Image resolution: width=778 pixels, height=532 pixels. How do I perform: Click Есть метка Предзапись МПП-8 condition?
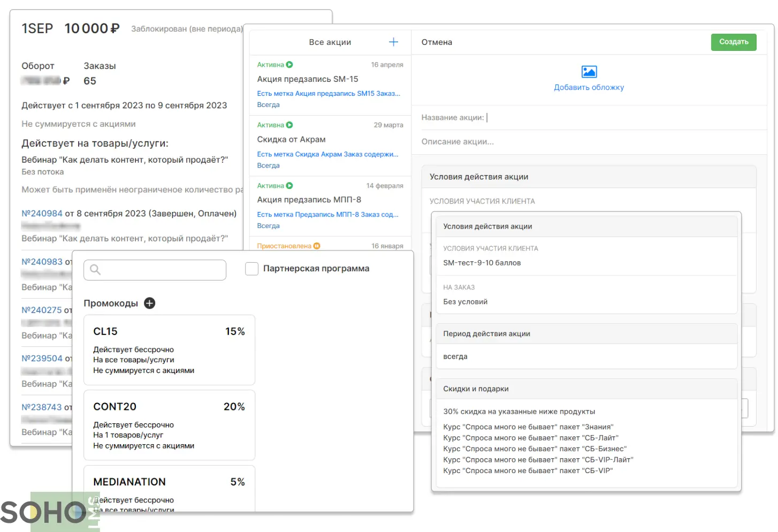pyautogui.click(x=327, y=215)
